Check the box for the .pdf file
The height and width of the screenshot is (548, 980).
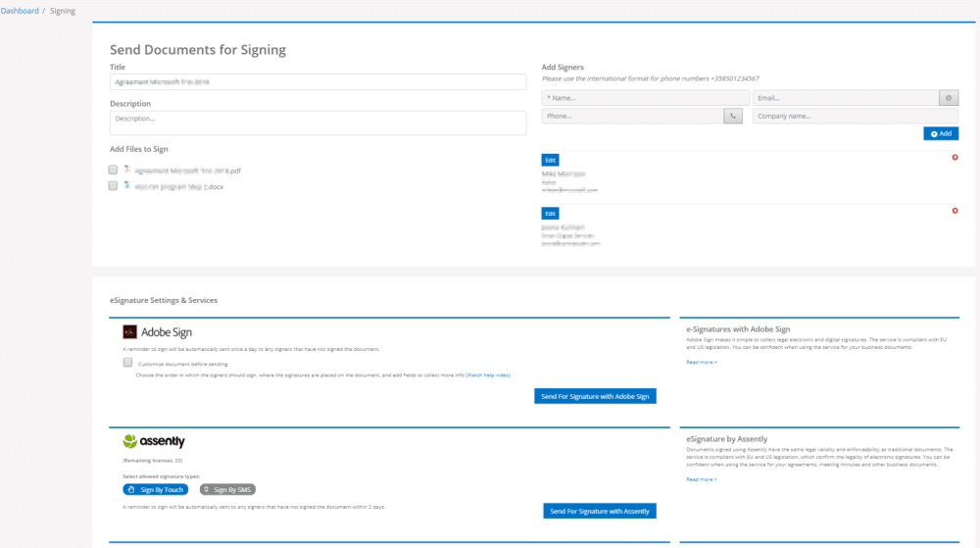113,170
